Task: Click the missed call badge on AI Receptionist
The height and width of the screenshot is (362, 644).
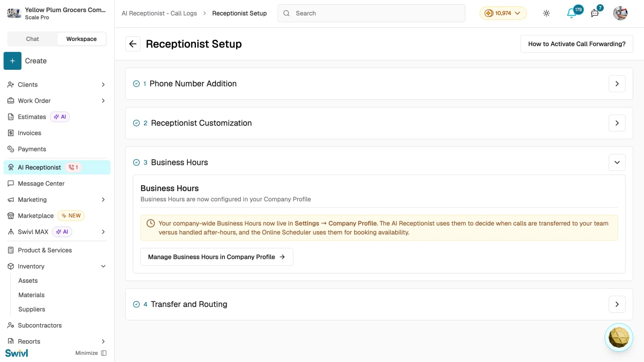Action: (73, 167)
